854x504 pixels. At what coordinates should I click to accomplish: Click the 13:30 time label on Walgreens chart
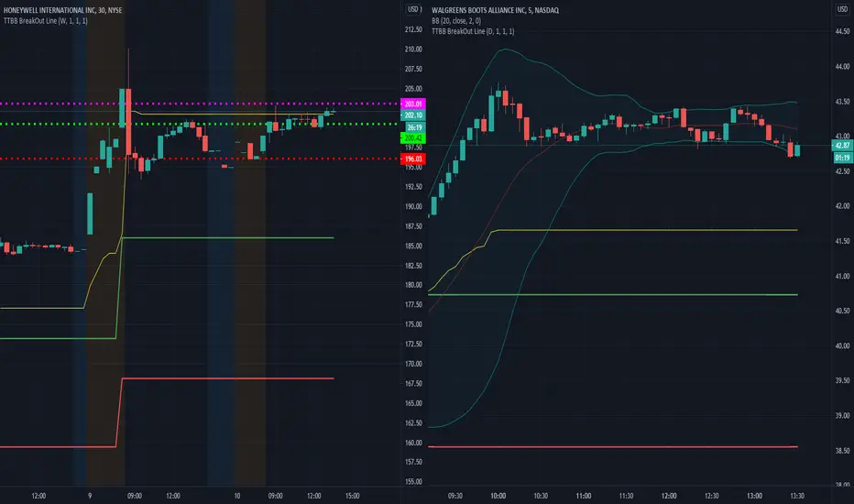tap(797, 496)
